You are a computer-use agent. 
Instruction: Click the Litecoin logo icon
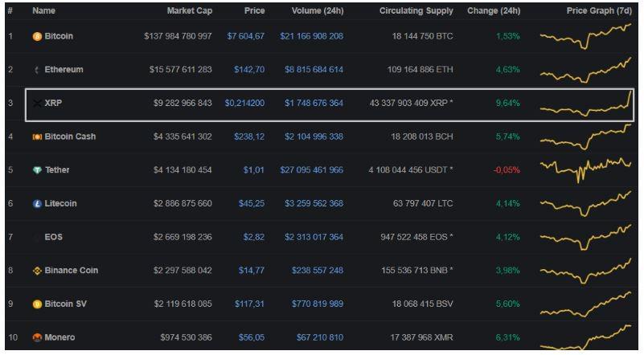point(37,204)
